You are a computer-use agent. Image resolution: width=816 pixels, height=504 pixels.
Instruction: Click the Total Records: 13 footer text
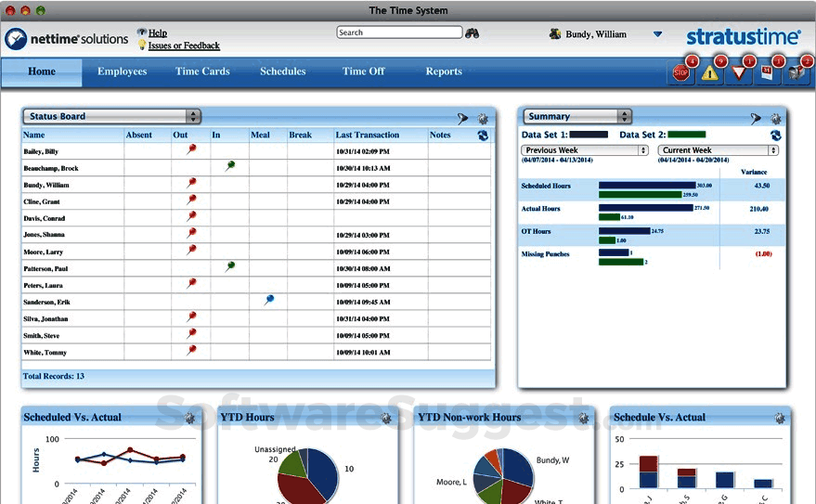54,376
